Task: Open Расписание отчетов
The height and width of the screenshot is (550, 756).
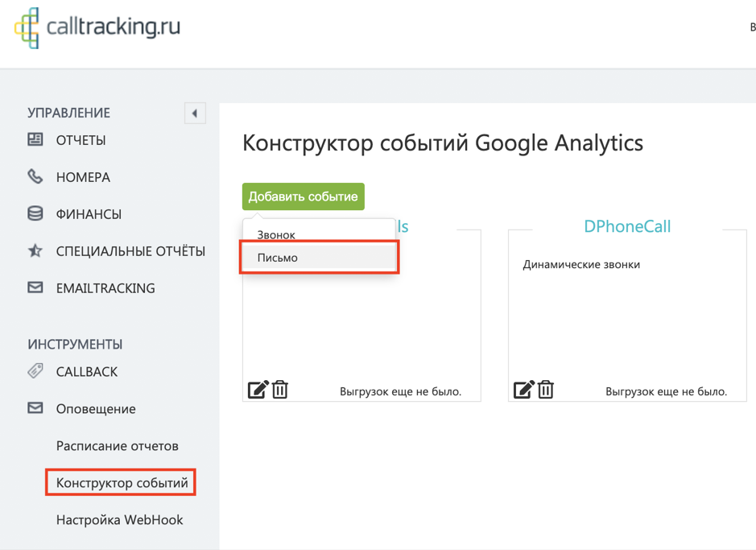Action: 118,446
